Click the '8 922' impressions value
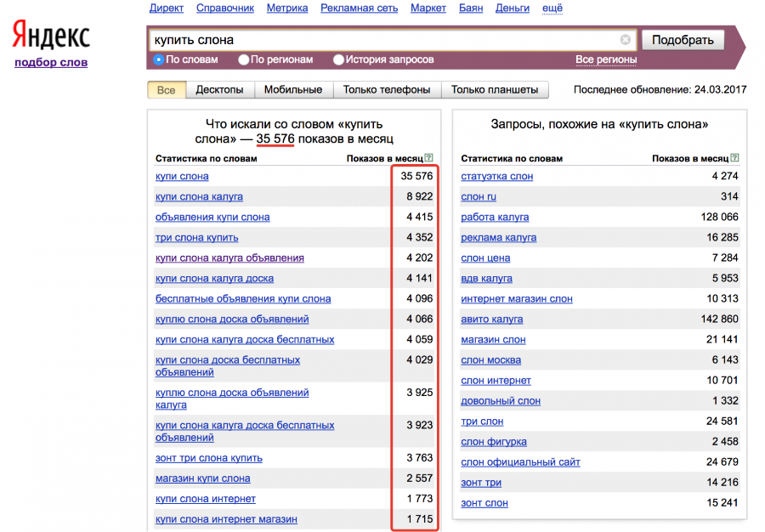The width and height of the screenshot is (765, 532). point(420,196)
